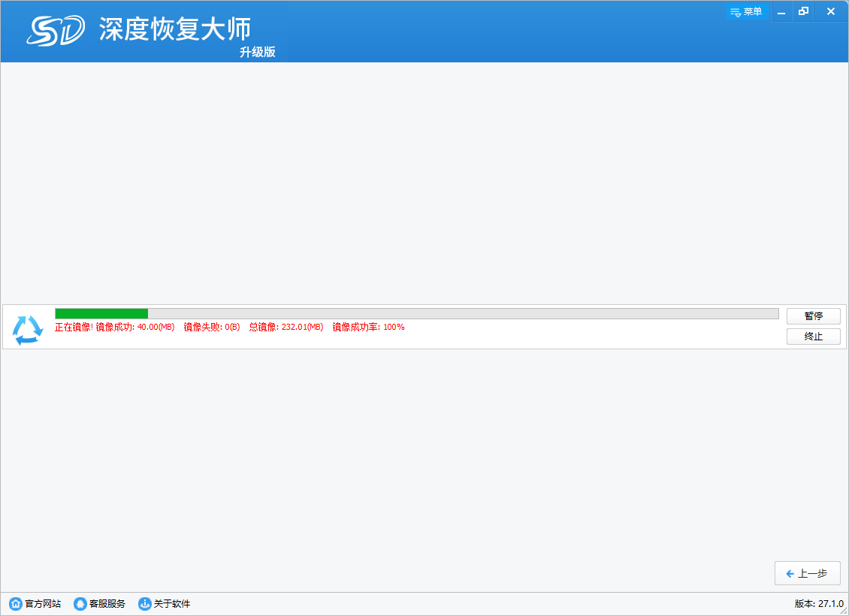Viewport: 849px width, 616px height.
Task: Click the gray unfilled progress bar area
Action: 462,313
